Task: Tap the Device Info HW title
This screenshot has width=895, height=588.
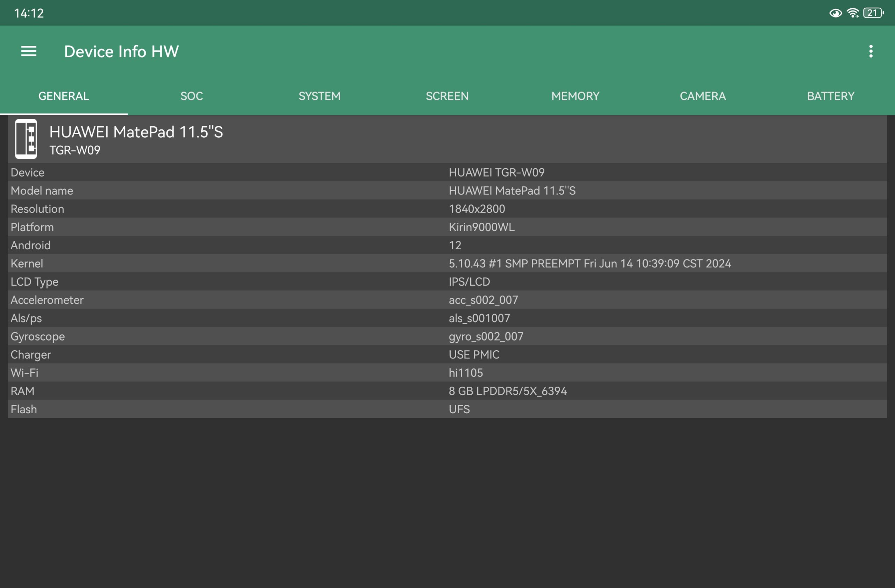Action: pyautogui.click(x=121, y=51)
